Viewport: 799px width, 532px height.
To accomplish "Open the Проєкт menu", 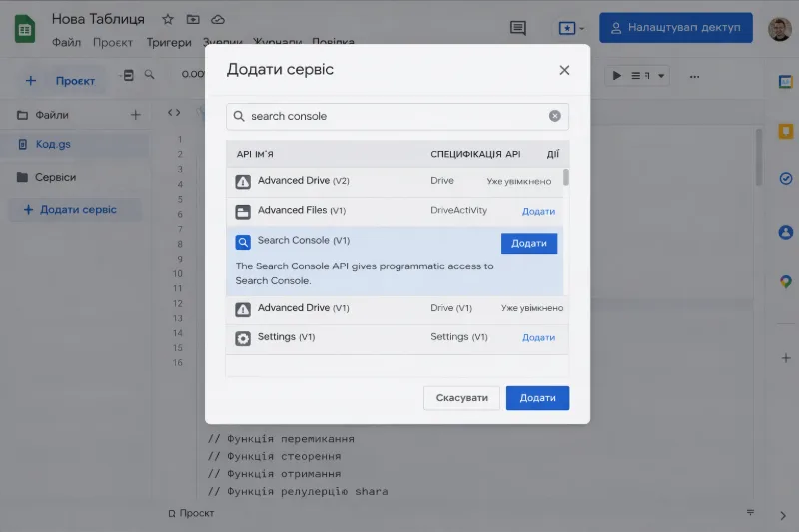I will [113, 42].
